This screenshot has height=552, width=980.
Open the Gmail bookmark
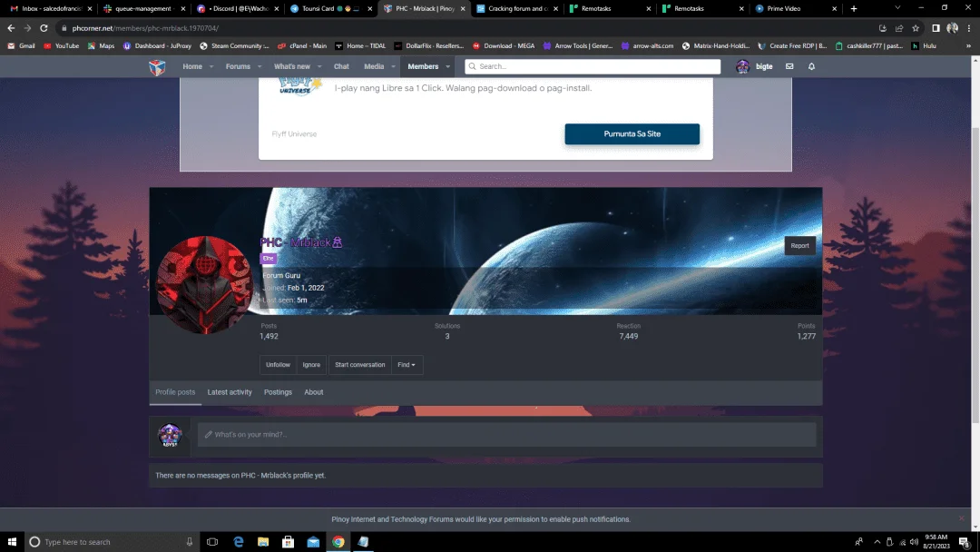(21, 45)
